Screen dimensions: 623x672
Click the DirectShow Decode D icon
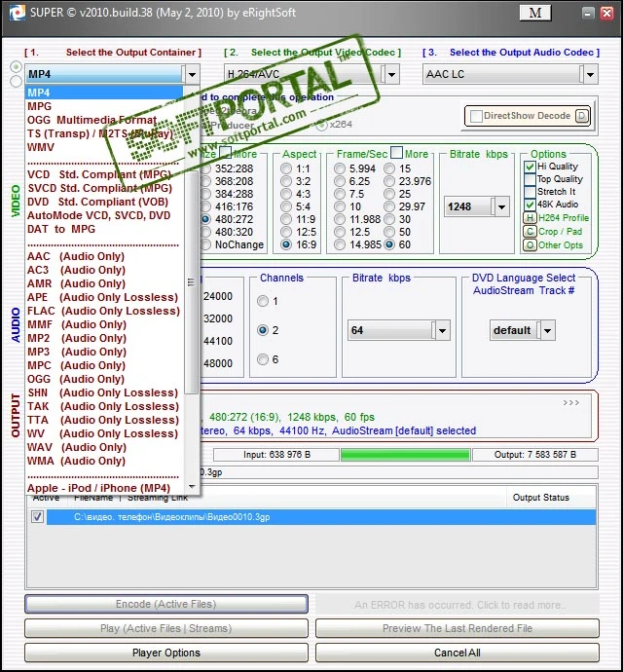tap(582, 116)
